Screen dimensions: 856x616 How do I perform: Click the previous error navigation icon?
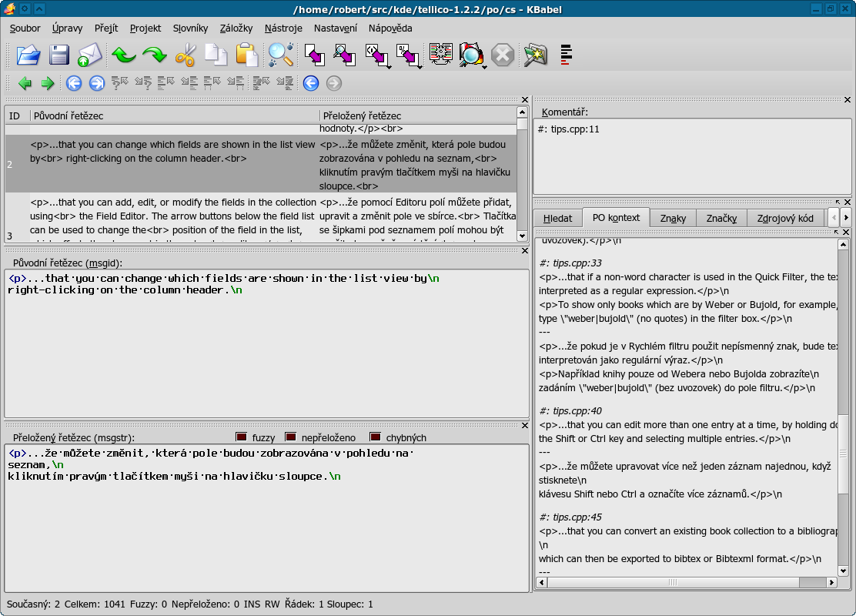[261, 83]
